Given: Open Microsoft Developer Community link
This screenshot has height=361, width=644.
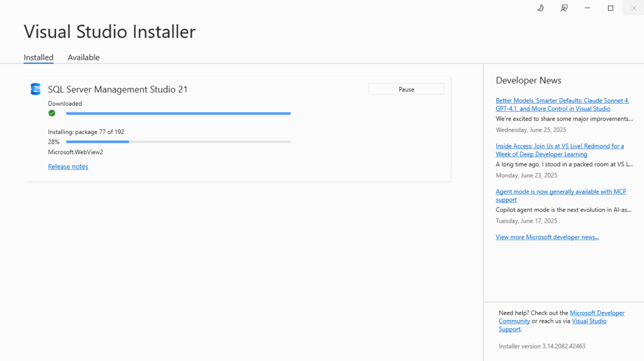Looking at the screenshot, I should (x=597, y=313).
